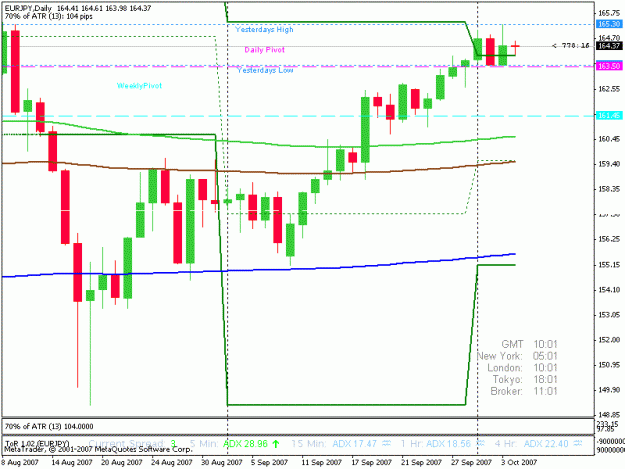The width and height of the screenshot is (625, 469).
Task: Click the green up arrow beside ADX 28.96
Action: coord(275,443)
